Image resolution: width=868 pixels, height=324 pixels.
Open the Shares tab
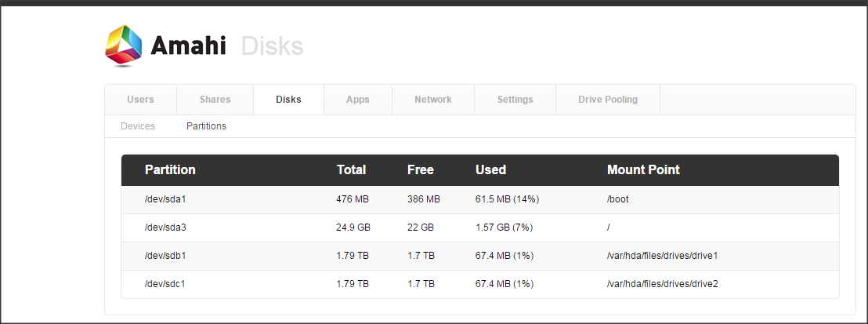pyautogui.click(x=215, y=100)
